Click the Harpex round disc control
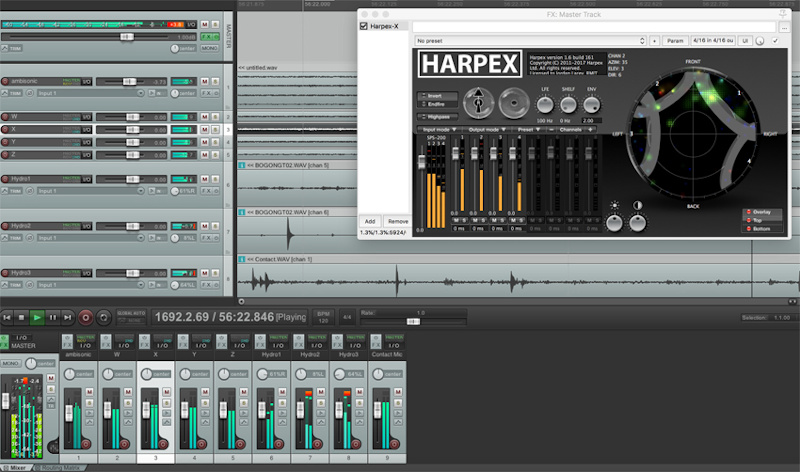The image size is (800, 472). point(514,103)
